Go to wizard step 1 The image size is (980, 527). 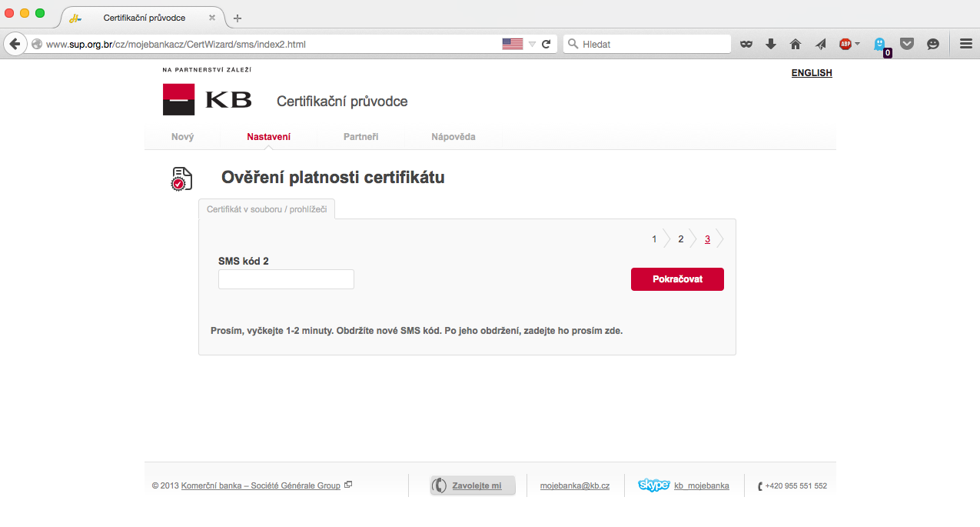(654, 239)
